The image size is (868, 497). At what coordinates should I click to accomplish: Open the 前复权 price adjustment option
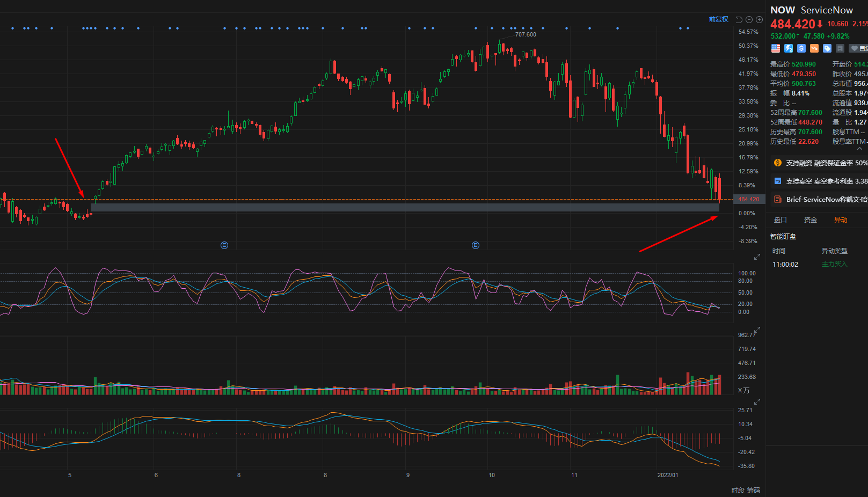(719, 19)
